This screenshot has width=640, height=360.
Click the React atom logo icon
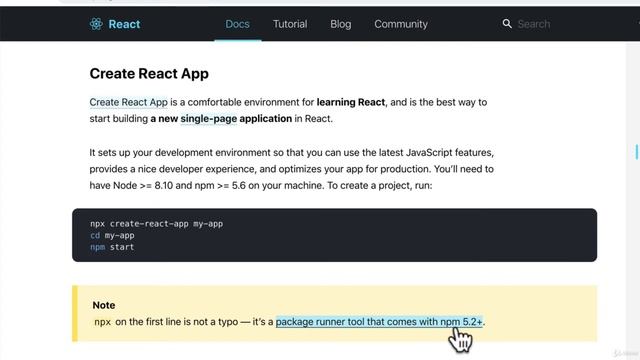point(96,24)
